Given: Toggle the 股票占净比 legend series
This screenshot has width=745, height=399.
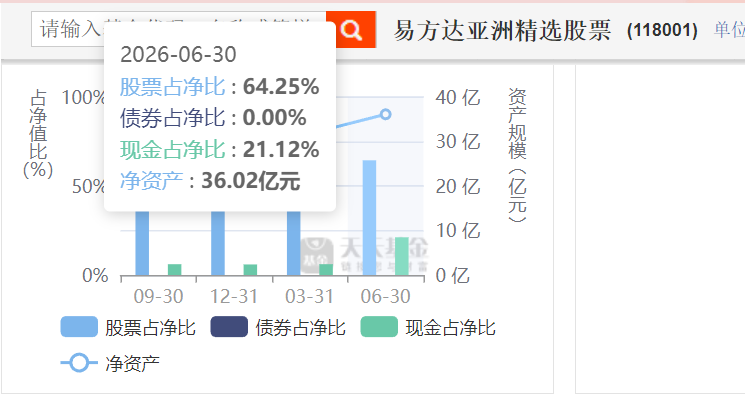Looking at the screenshot, I should pyautogui.click(x=128, y=327).
